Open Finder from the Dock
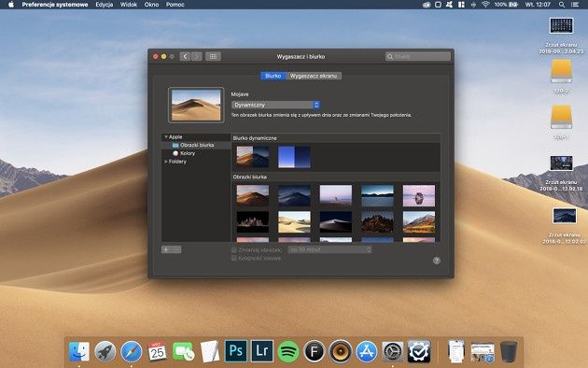Image resolution: width=588 pixels, height=368 pixels. coord(79,351)
